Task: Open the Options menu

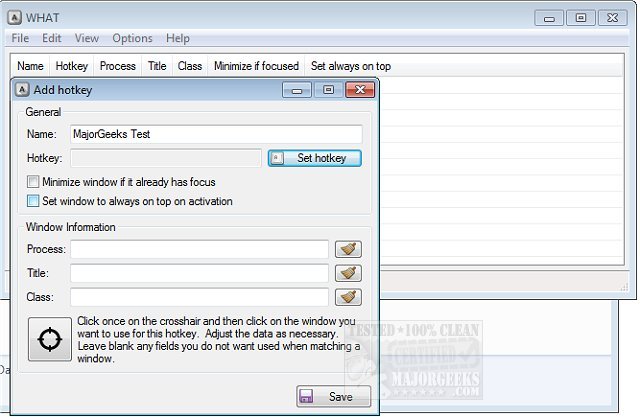Action: click(132, 38)
